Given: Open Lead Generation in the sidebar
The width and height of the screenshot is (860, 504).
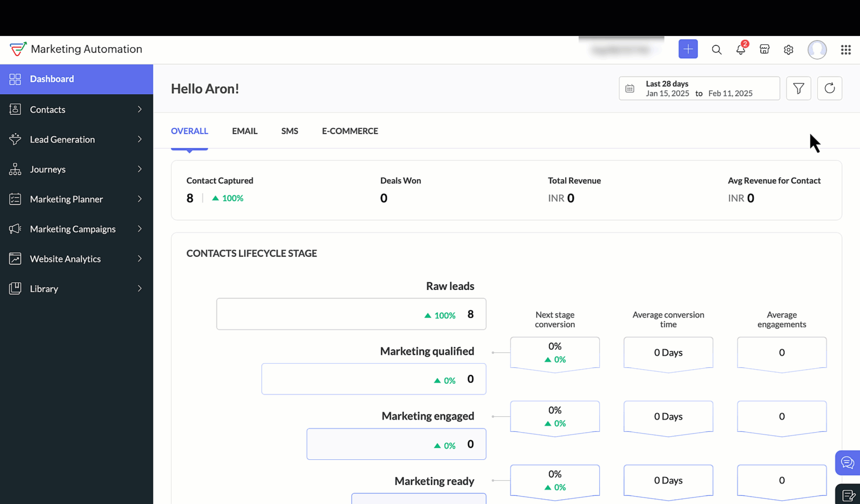Looking at the screenshot, I should [x=77, y=139].
